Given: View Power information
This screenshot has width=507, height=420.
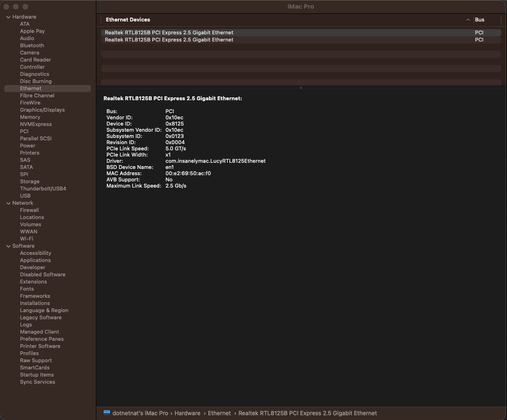Looking at the screenshot, I should (x=28, y=146).
